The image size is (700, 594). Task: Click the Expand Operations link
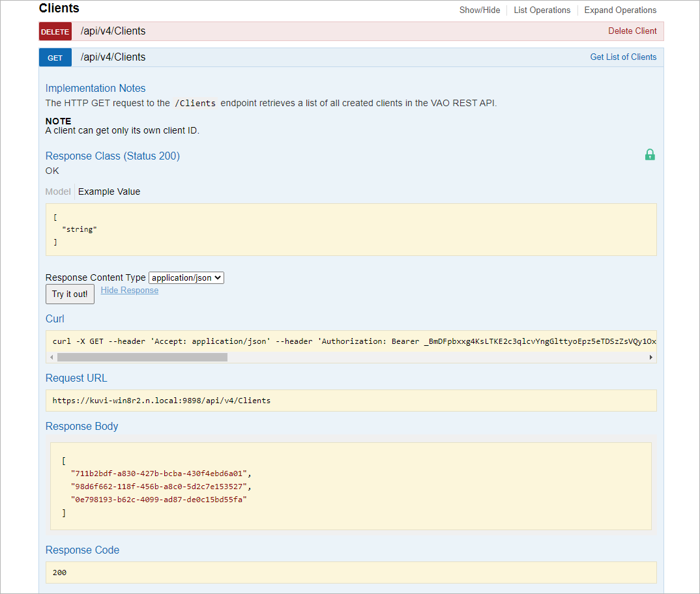[620, 10]
